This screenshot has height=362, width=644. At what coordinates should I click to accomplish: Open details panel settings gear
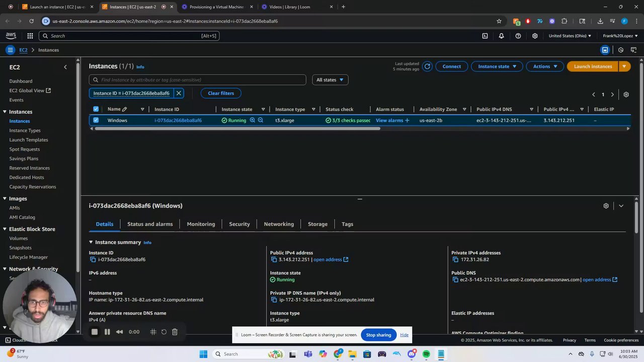[x=606, y=206]
